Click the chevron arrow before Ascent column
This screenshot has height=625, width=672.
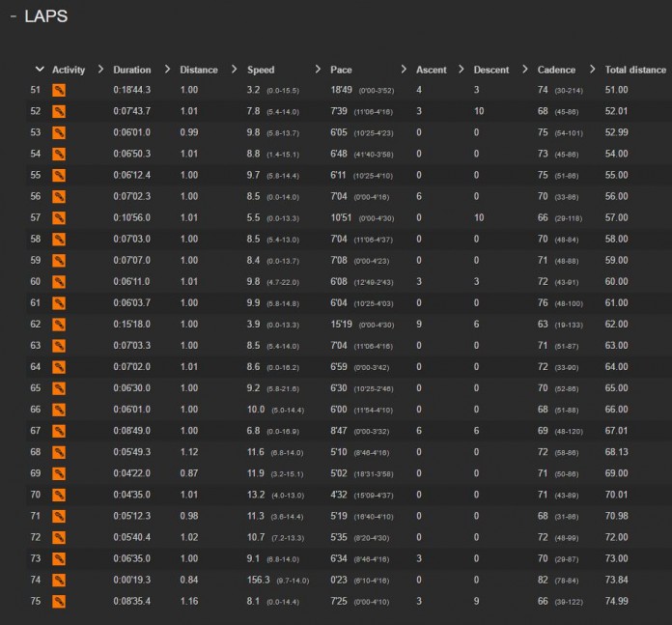[404, 69]
